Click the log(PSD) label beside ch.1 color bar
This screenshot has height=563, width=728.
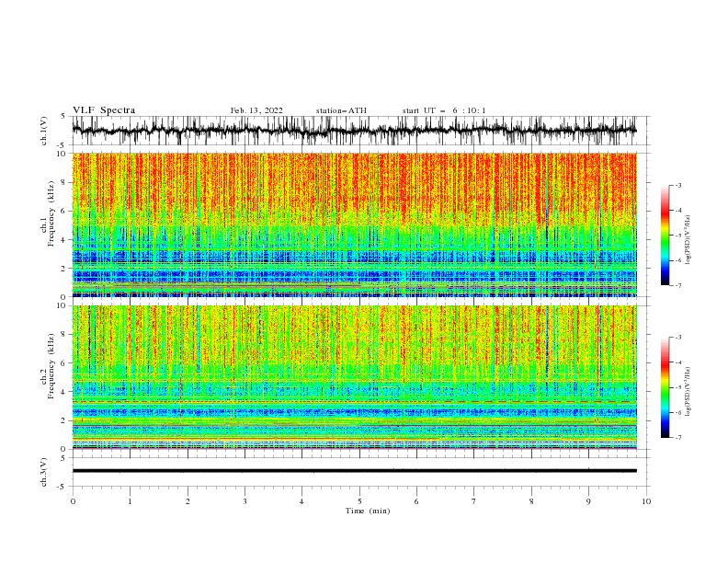[688, 240]
